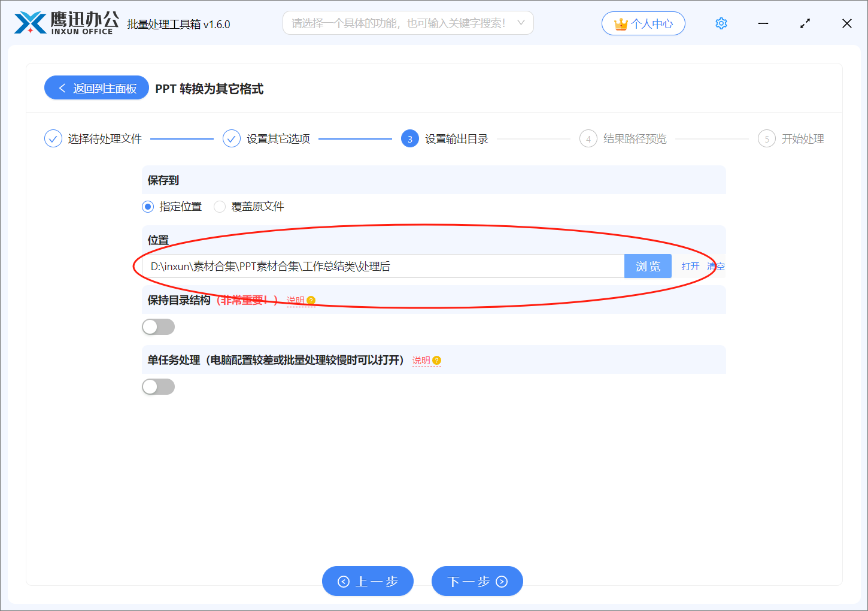Open the function search dropdown
This screenshot has width=868, height=611.
tap(408, 22)
